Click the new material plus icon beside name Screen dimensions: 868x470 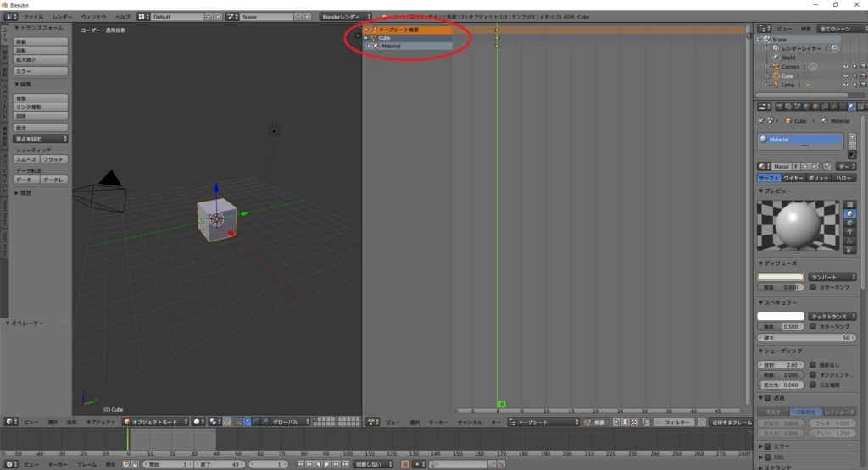(805, 167)
